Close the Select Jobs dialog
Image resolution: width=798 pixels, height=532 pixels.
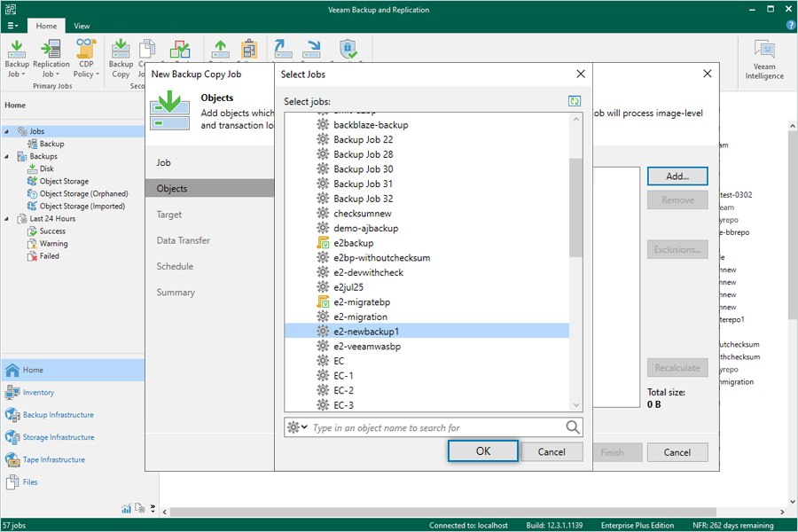click(x=581, y=74)
